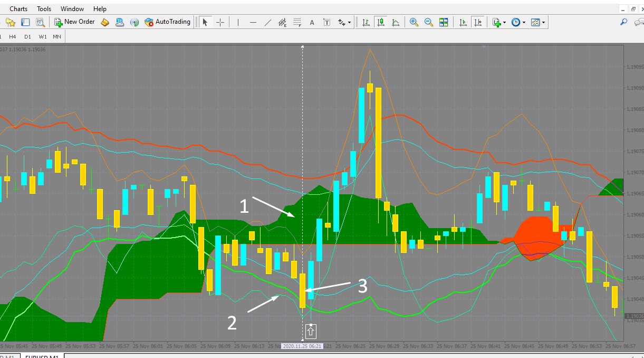644x358 pixels.
Task: Switch chart to bar chart mode
Action: 366,22
